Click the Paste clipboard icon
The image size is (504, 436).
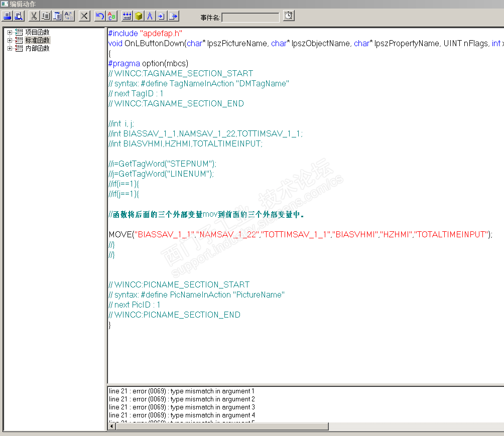(58, 16)
